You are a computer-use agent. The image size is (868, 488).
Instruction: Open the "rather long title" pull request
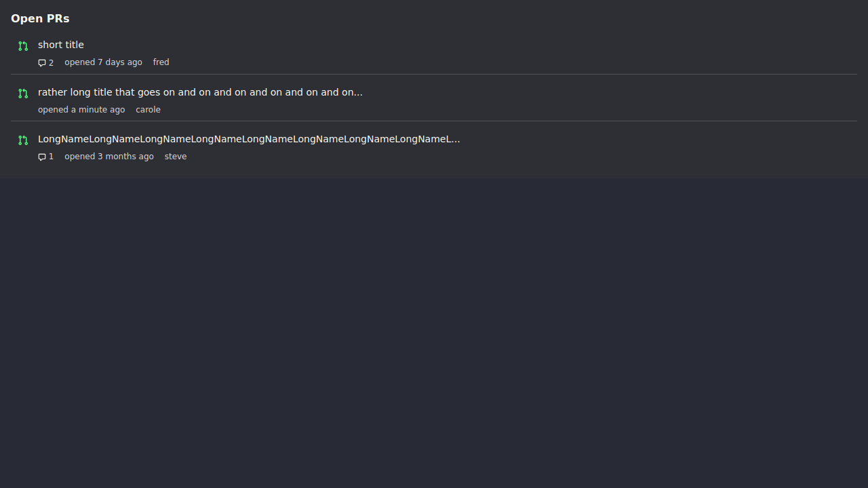click(200, 92)
